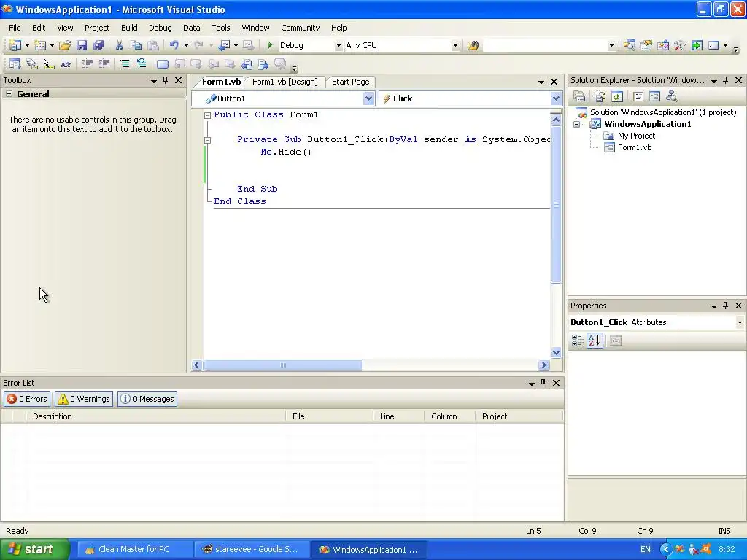Sort Error List by File column
Image resolution: width=747 pixels, height=560 pixels.
click(x=329, y=416)
